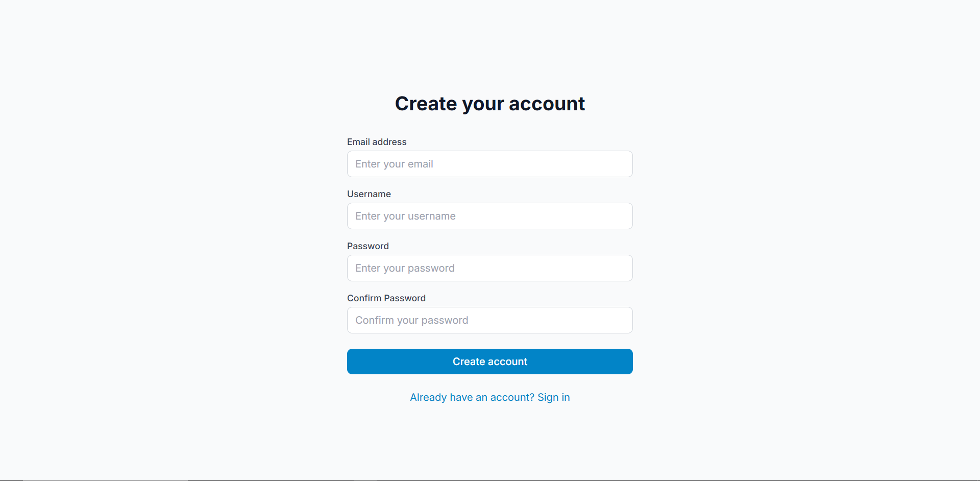Viewport: 980px width, 481px height.
Task: Focus the Username text box
Action: tap(489, 216)
